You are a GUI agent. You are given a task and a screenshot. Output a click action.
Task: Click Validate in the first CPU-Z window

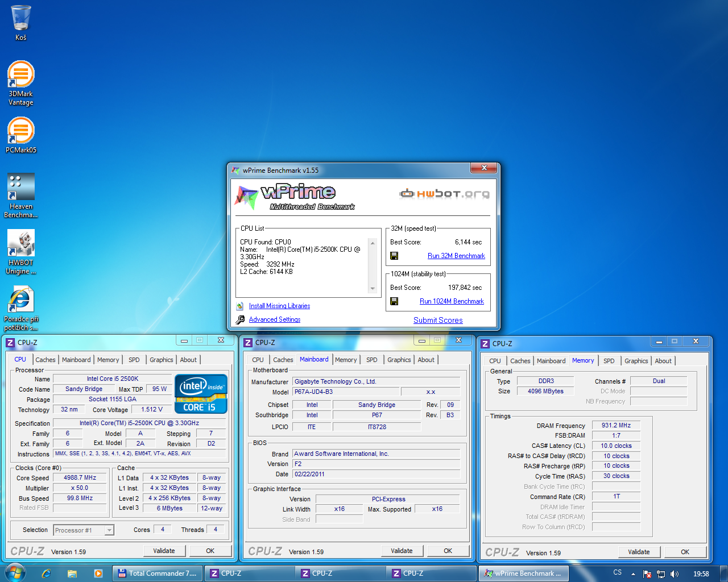[x=164, y=551]
